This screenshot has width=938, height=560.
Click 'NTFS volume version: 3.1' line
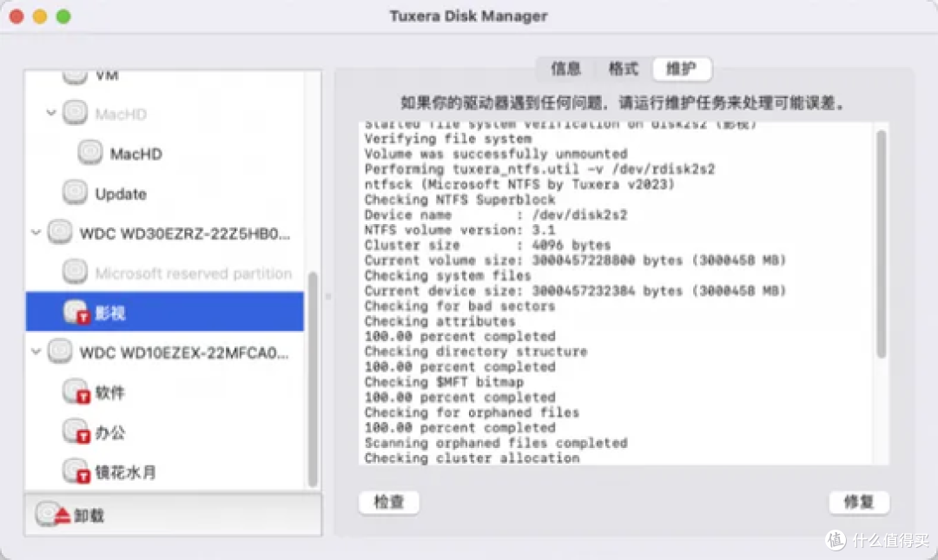[459, 230]
